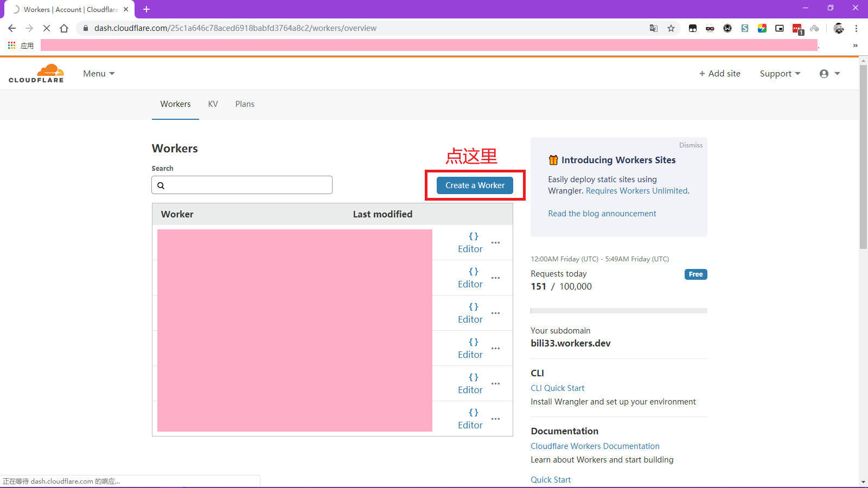Open the CLI Quick Start link
This screenshot has width=868, height=488.
coord(557,388)
